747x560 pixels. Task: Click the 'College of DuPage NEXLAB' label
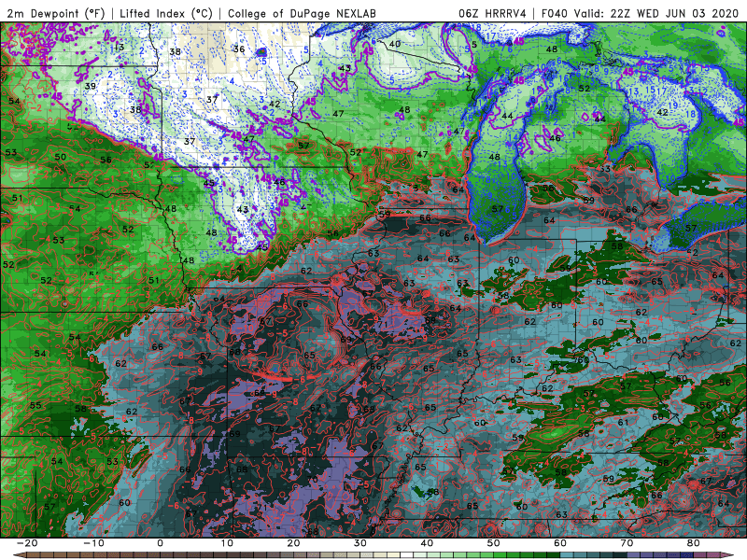click(x=302, y=13)
